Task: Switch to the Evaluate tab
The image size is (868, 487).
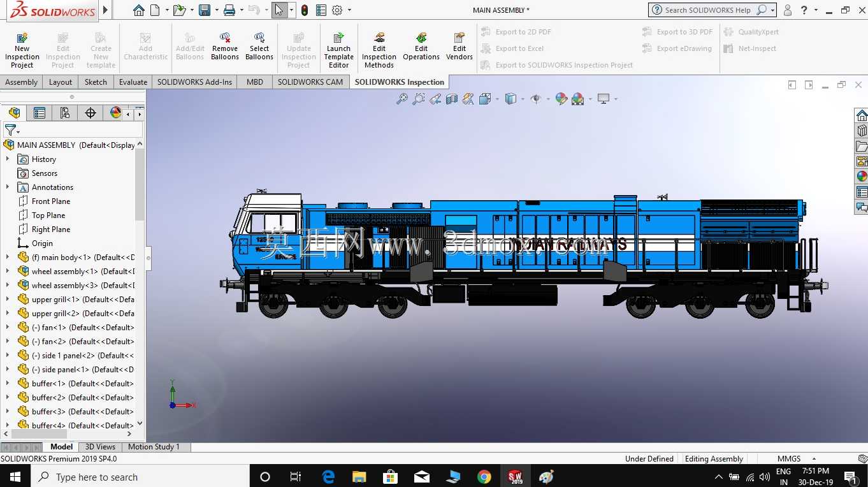Action: 133,82
